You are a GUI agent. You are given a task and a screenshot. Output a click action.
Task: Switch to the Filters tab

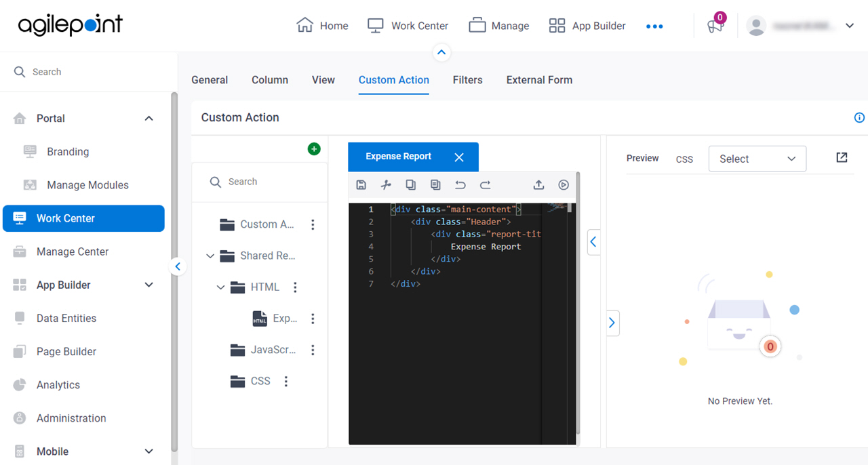tap(468, 80)
